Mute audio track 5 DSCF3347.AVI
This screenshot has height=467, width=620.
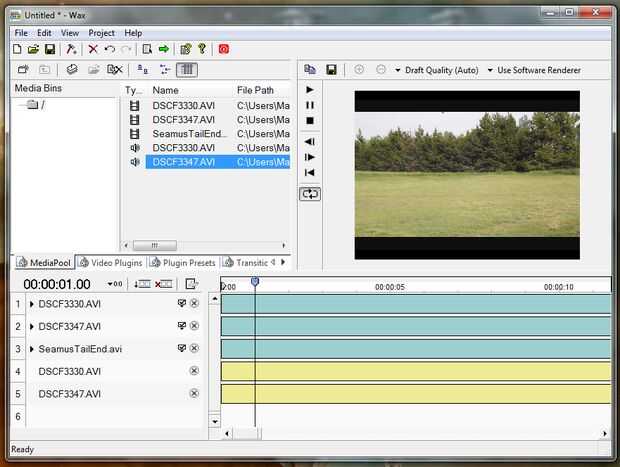coord(194,393)
